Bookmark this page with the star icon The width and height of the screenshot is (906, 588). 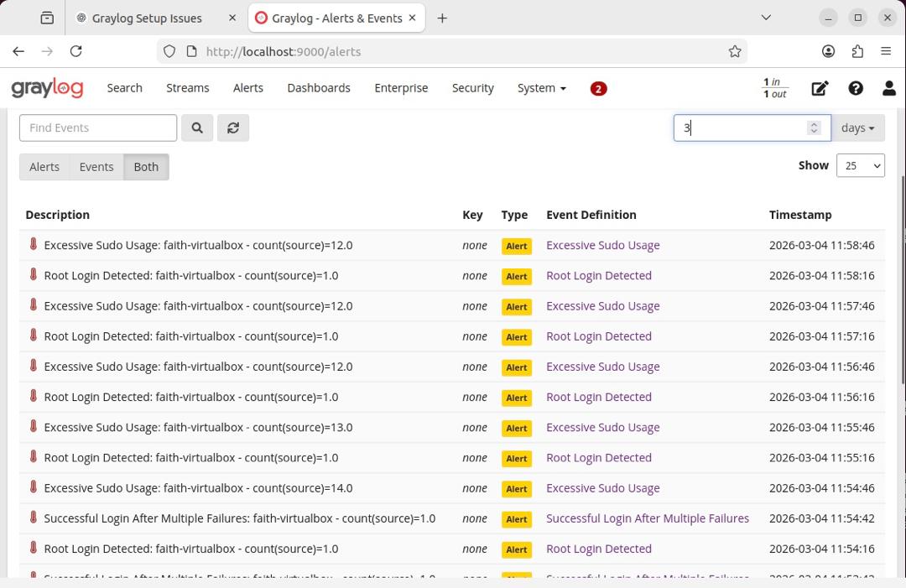[x=735, y=51]
